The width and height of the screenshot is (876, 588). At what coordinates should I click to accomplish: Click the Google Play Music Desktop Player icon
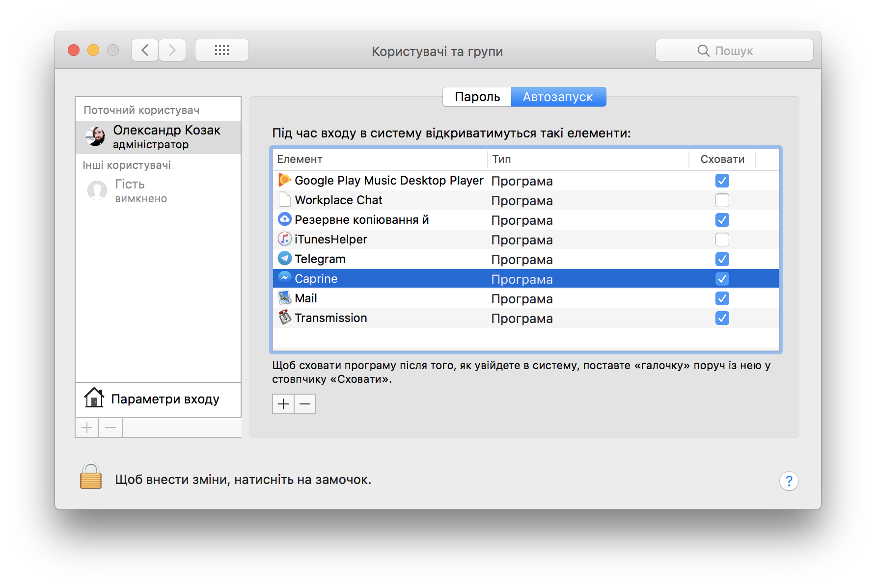(284, 180)
